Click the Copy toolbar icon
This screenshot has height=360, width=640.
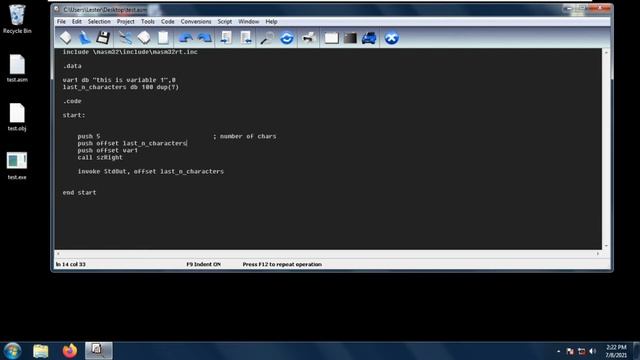(x=144, y=38)
